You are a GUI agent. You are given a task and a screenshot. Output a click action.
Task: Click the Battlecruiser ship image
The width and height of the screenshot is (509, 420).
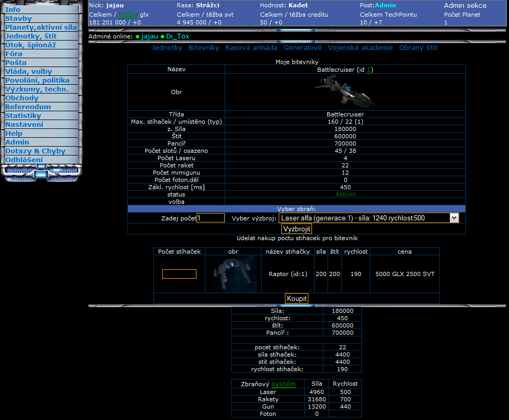pos(345,92)
